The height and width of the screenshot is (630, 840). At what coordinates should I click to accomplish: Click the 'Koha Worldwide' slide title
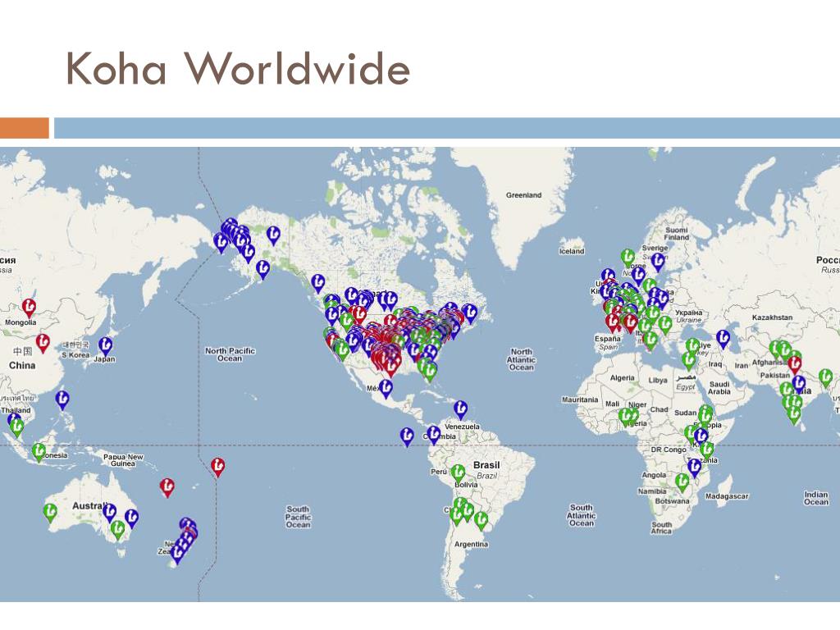click(238, 68)
